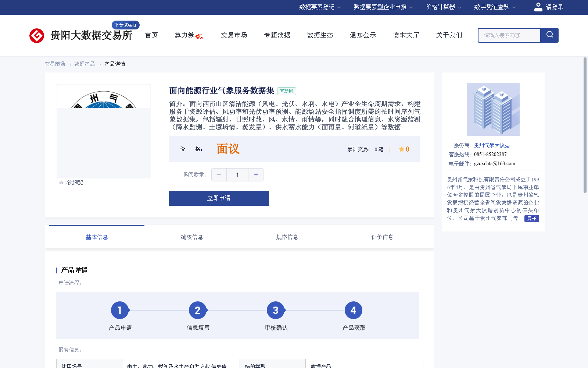Screen dimensions: 588x368
Task: Switch to the 基本信息 tab
Action: (97, 237)
